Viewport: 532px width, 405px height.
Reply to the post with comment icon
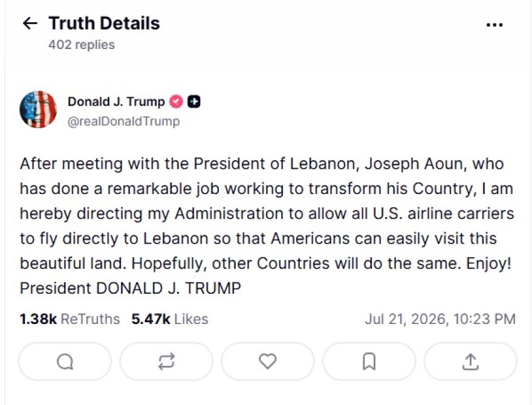[65, 361]
